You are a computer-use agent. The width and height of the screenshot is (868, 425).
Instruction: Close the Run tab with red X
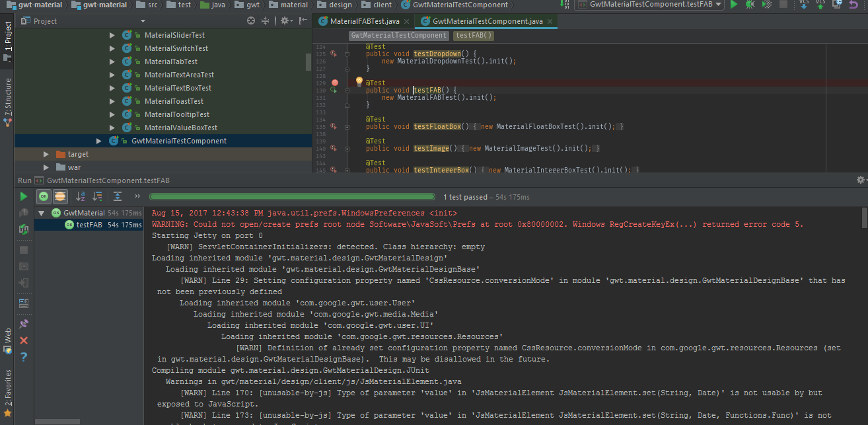click(24, 340)
